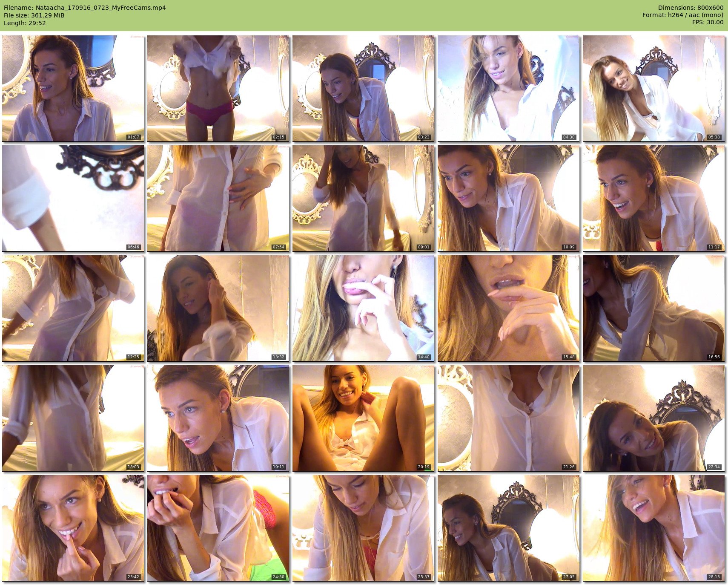Screen dimensions: 728x585
Task: View the frame labeled 04:30
Action: 509,88
